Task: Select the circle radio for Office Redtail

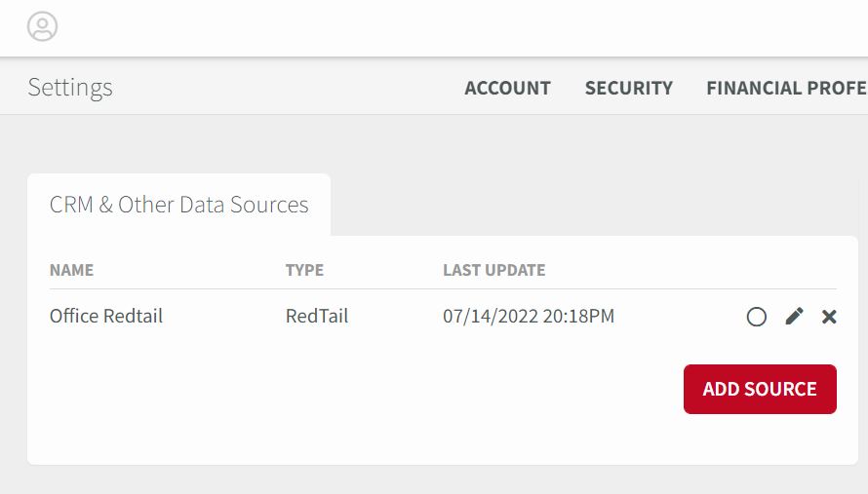Action: 756,317
